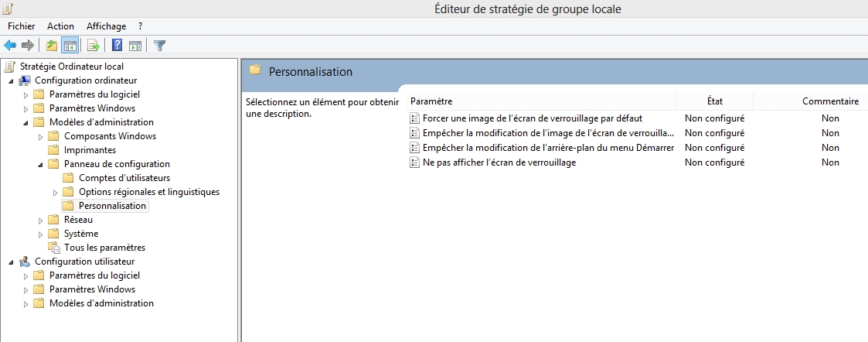This screenshot has width=868, height=342.
Task: Select Comptes d'utilisateurs folder
Action: 124,178
